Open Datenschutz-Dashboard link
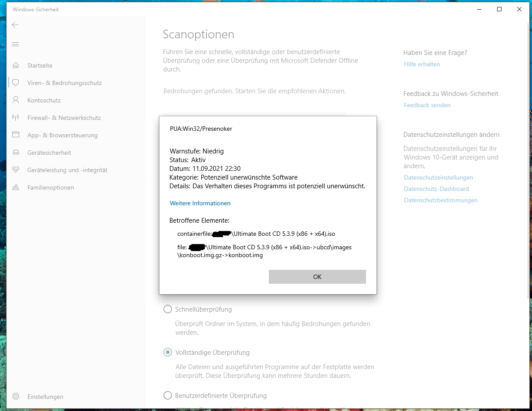The image size is (532, 411). 436,189
